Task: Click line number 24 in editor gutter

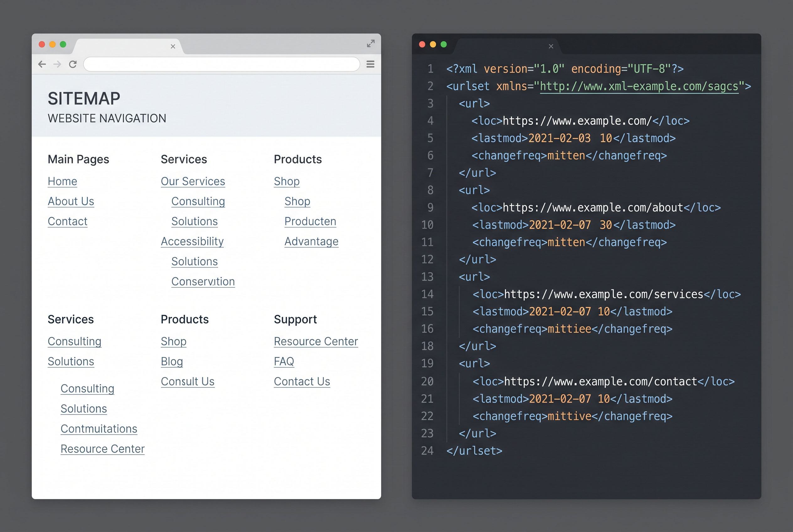Action: click(x=427, y=451)
